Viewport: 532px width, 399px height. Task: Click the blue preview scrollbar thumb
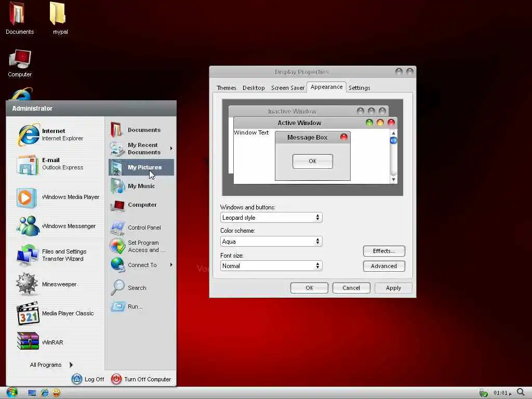click(x=394, y=140)
